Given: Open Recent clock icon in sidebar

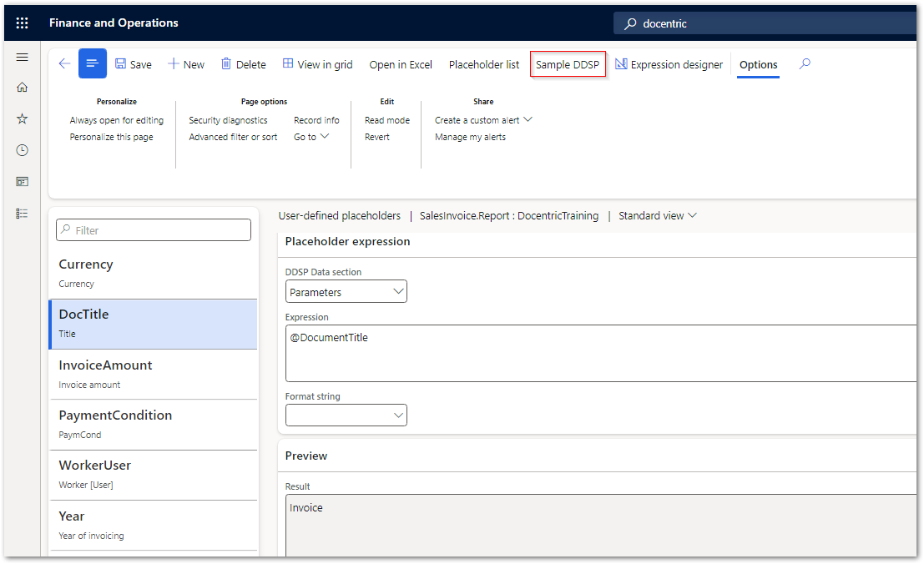Looking at the screenshot, I should (22, 150).
